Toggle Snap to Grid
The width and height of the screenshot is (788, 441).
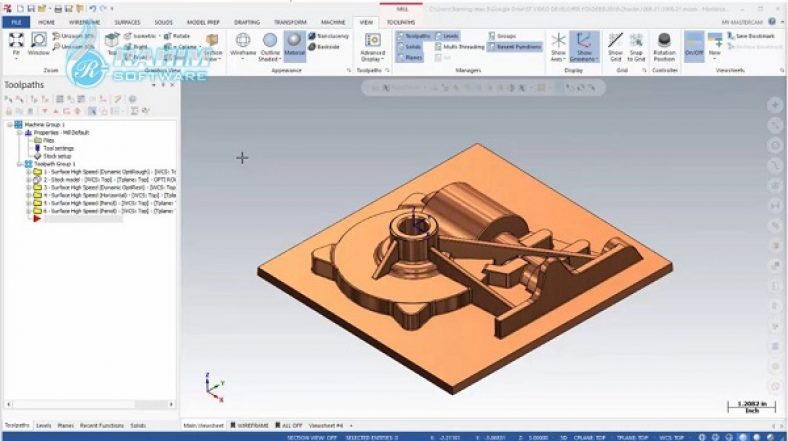pyautogui.click(x=636, y=46)
